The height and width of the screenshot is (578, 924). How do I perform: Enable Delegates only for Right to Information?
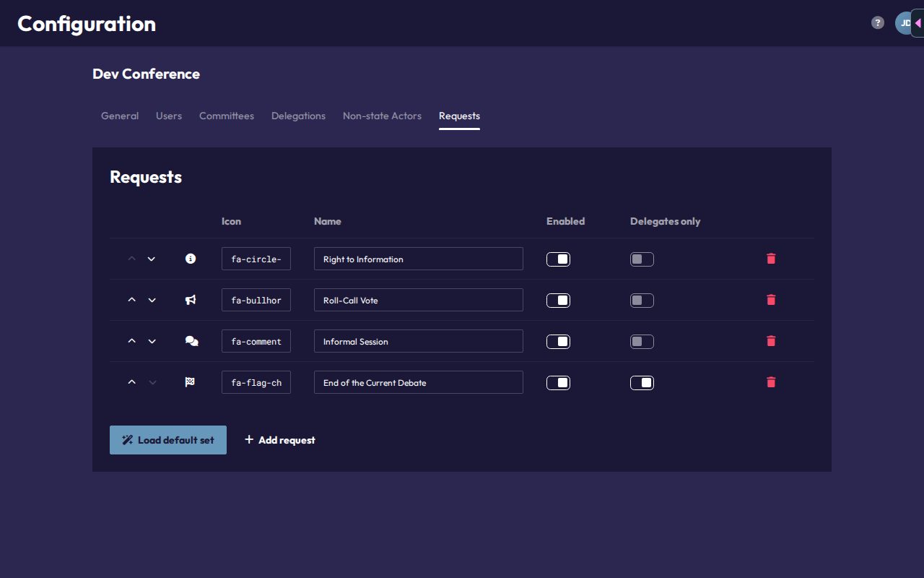click(642, 259)
